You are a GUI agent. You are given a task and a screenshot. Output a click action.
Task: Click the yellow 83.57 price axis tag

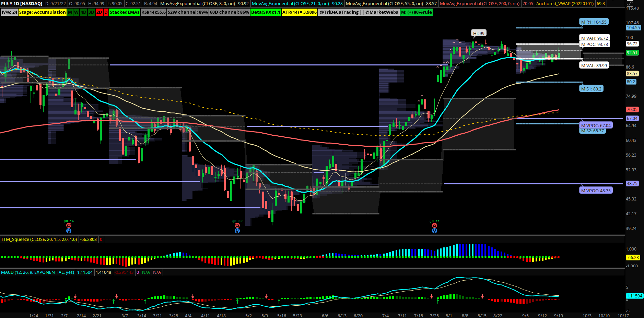tap(632, 74)
